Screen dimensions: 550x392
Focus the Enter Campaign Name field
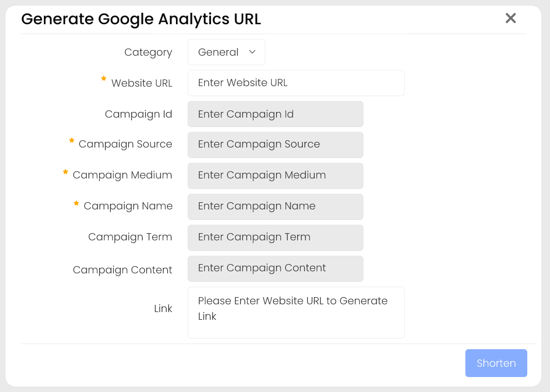275,206
